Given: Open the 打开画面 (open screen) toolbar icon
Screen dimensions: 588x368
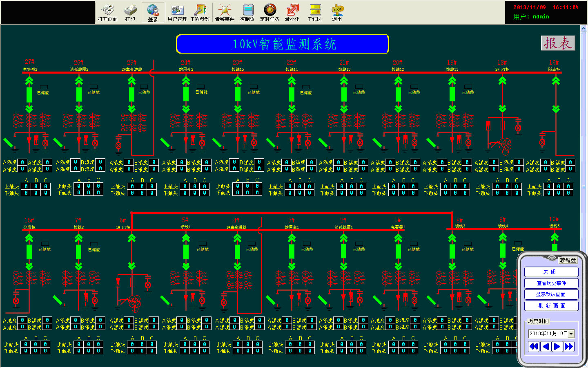Looking at the screenshot, I should 107,12.
